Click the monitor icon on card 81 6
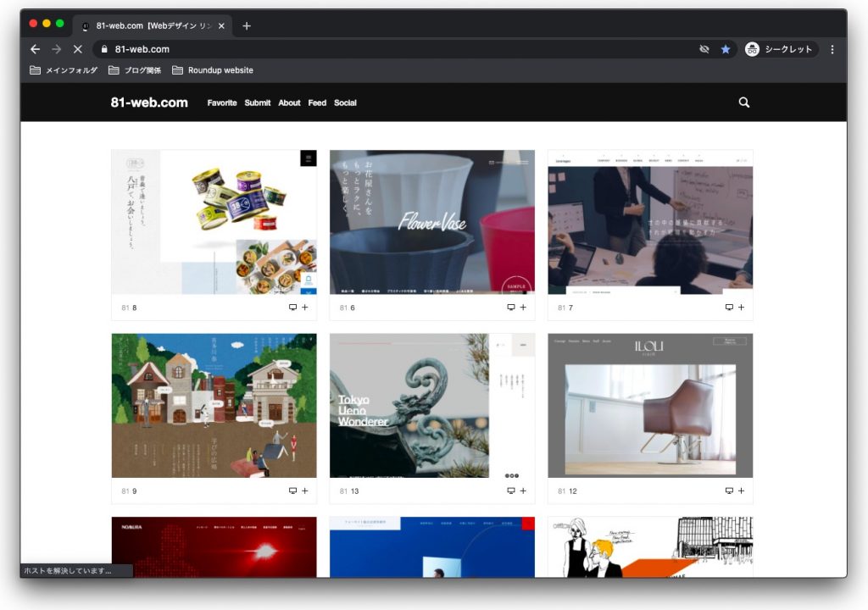Viewport: 868px width, 610px height. point(511,308)
